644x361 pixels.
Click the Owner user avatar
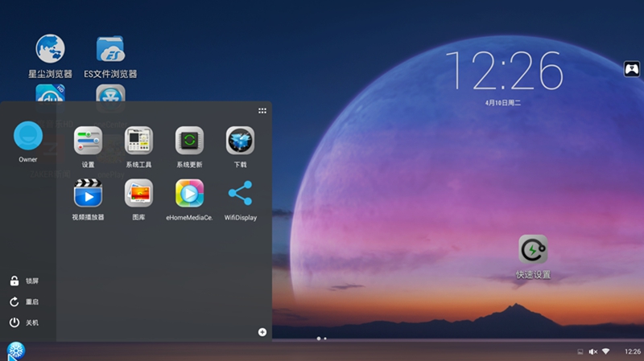click(x=28, y=135)
